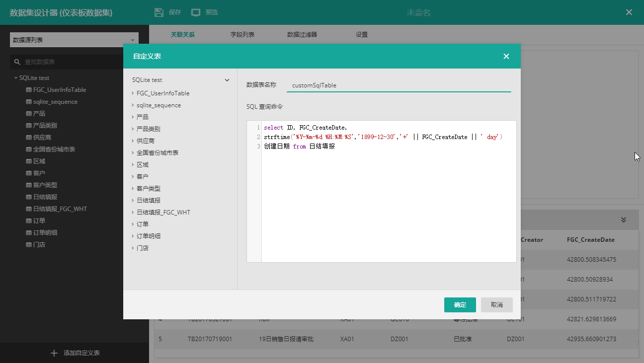The image size is (644, 363).
Task: Expand 全国省份城市表 in dialog tree
Action: pos(133,152)
